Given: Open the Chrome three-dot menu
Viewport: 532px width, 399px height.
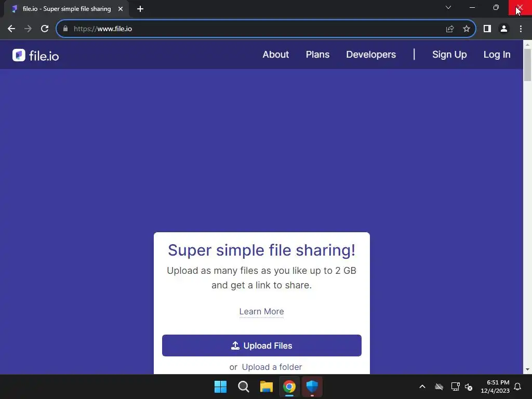Looking at the screenshot, I should [x=521, y=29].
